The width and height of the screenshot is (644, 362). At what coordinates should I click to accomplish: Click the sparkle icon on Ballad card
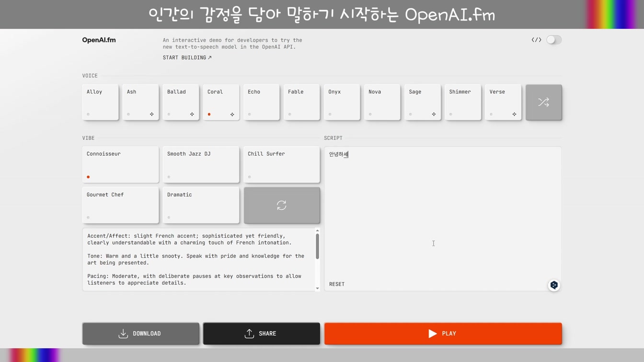point(192,114)
